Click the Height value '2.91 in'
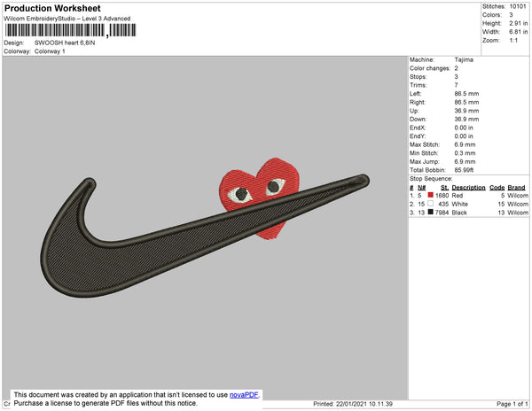Viewport: 532px width, 411px height. (519, 23)
